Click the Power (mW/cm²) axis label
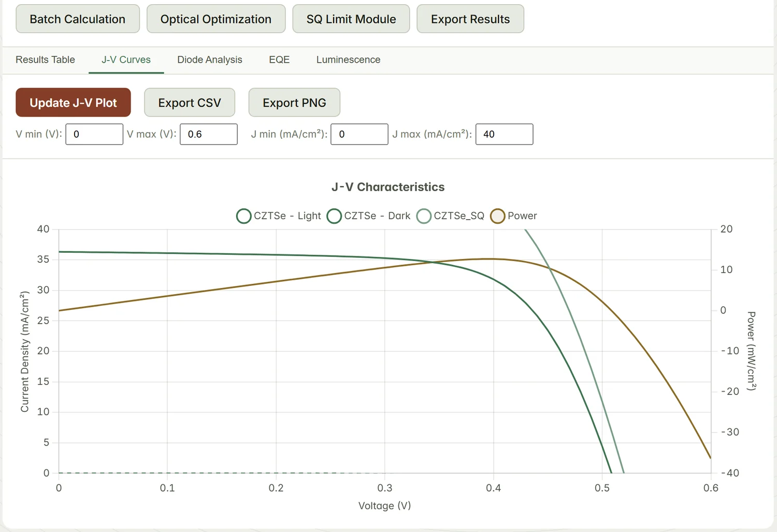 point(752,351)
